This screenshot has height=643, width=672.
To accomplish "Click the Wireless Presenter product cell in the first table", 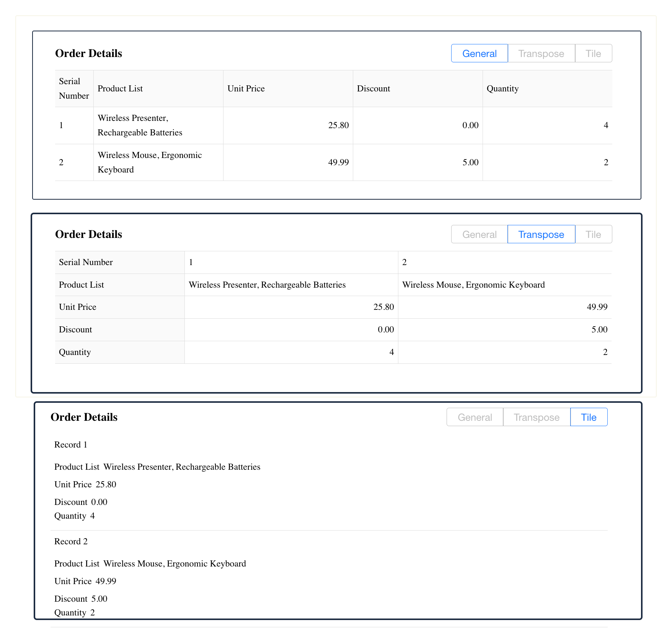I will 140,125.
